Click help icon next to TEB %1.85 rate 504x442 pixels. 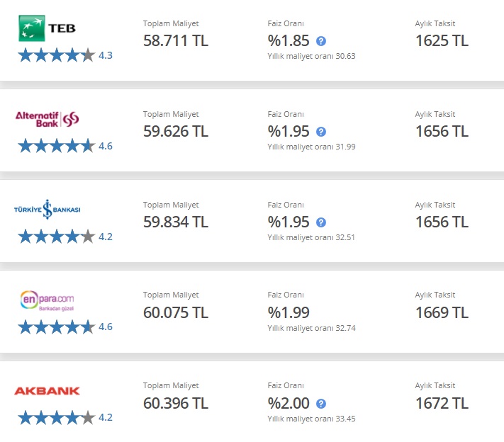(321, 41)
